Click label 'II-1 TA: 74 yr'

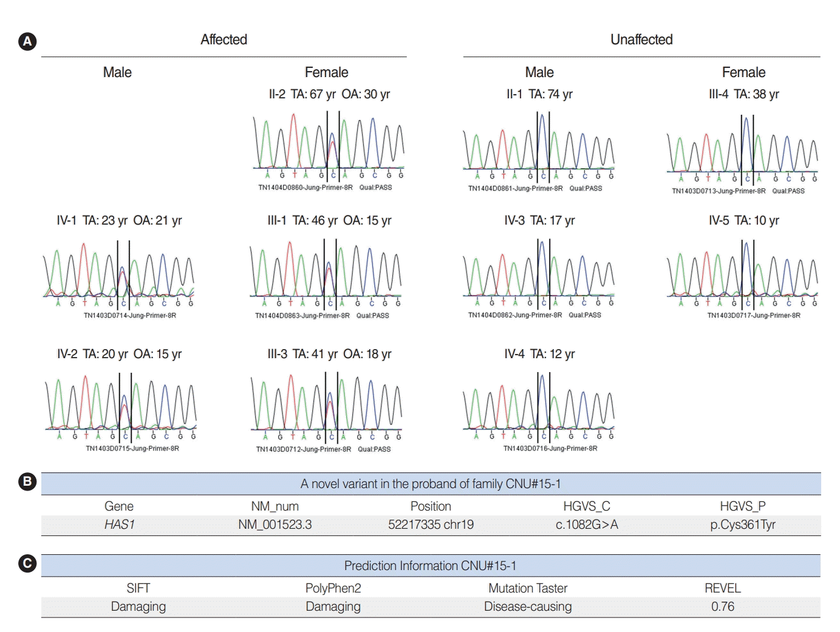point(539,94)
